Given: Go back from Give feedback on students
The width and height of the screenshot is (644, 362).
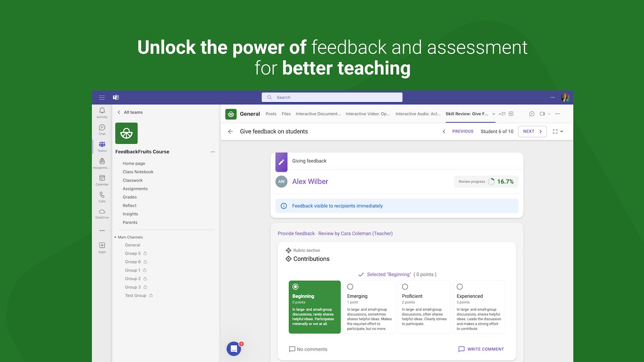Looking at the screenshot, I should click(230, 132).
